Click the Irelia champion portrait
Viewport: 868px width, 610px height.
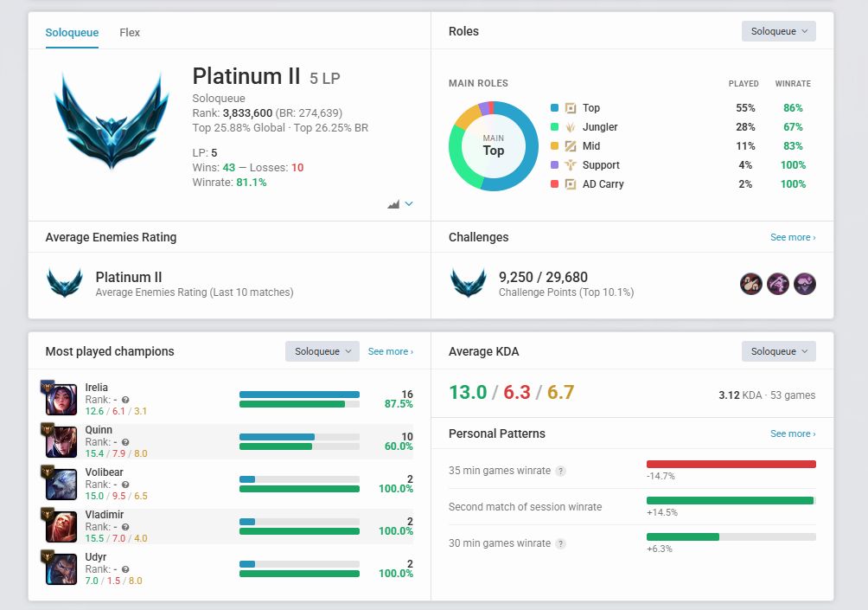[x=61, y=400]
